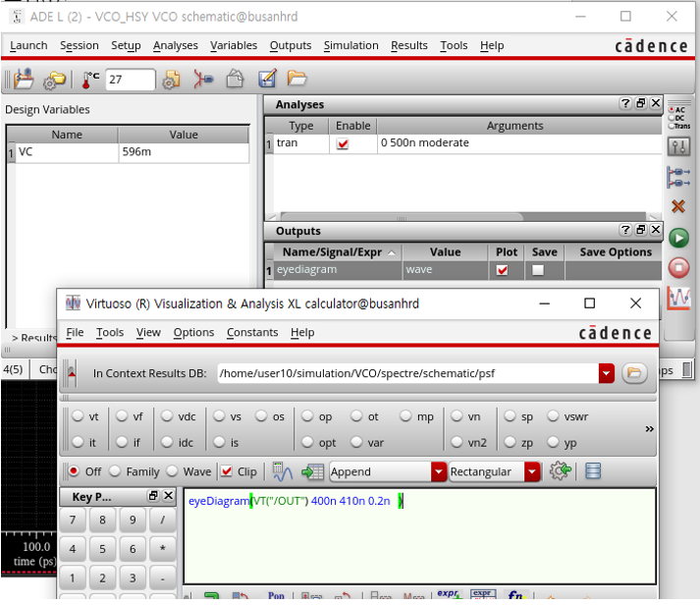The height and width of the screenshot is (605, 700).
Task: Click the clipboard design variables icon
Action: pyautogui.click(x=235, y=79)
